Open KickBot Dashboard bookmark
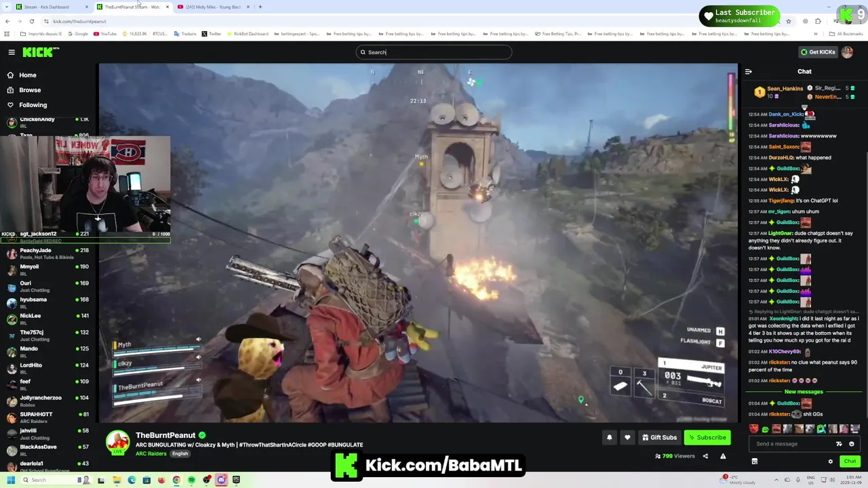The width and height of the screenshot is (868, 488). point(248,34)
